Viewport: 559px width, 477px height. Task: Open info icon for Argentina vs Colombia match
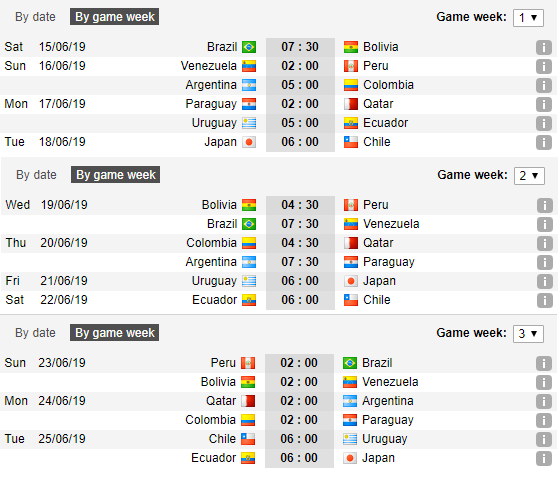(x=543, y=86)
